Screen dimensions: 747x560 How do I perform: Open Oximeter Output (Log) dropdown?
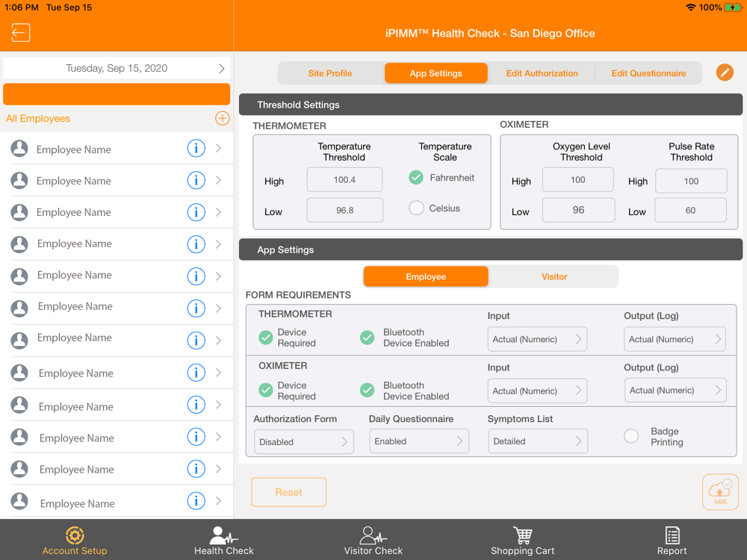(675, 390)
